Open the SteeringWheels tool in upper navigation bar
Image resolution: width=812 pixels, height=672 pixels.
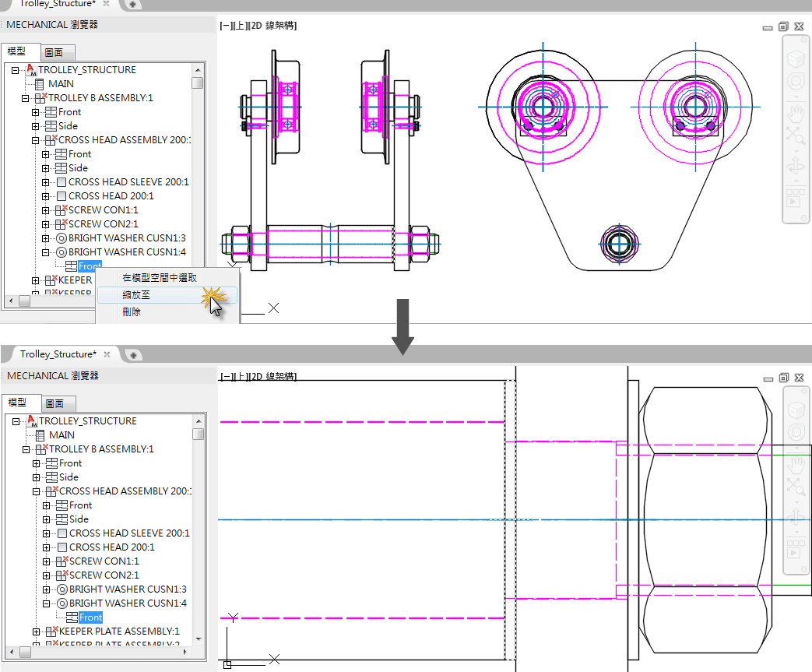pyautogui.click(x=796, y=81)
